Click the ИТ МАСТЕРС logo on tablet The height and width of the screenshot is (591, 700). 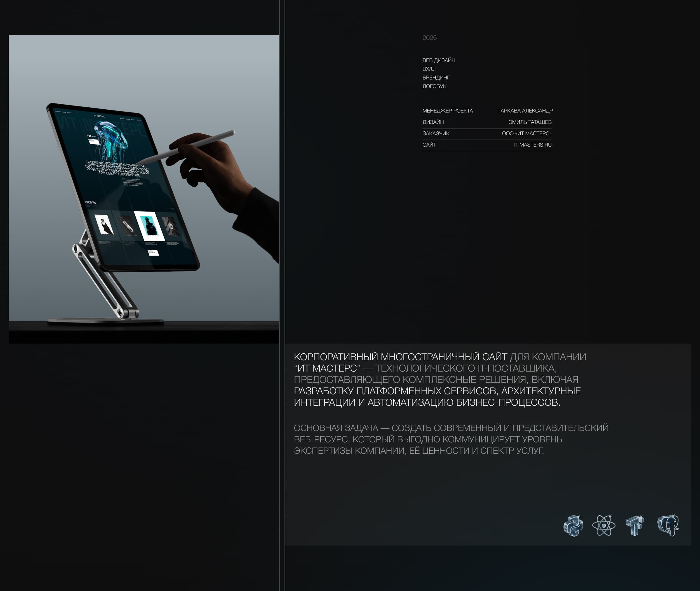[x=99, y=116]
